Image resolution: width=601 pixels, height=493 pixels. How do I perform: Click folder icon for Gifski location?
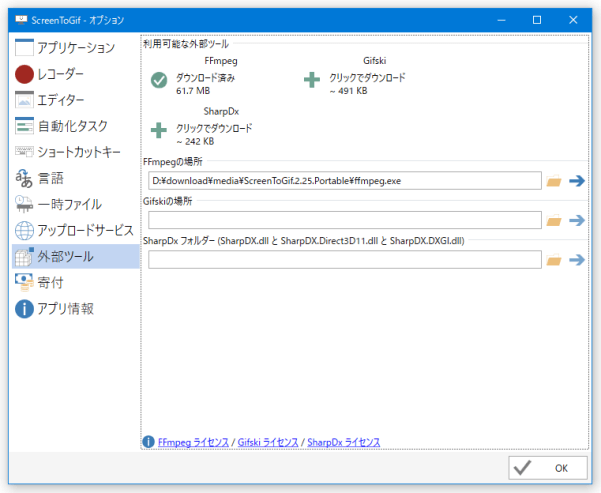point(554,220)
